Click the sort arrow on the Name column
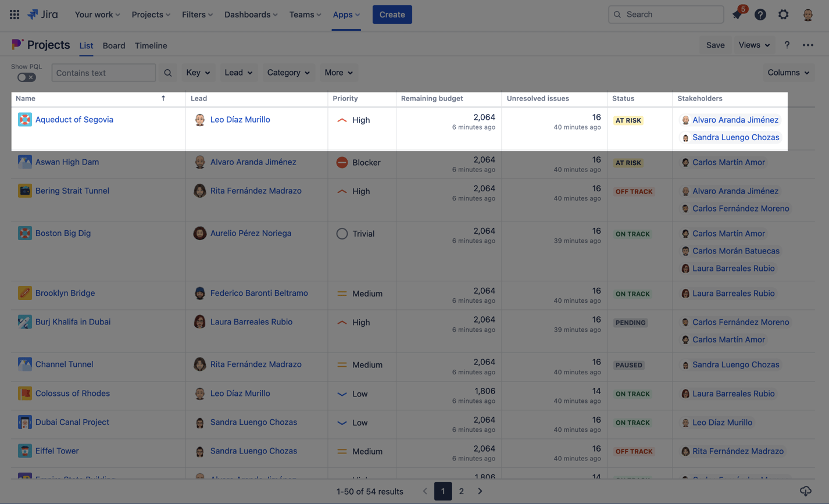The height and width of the screenshot is (504, 829). pos(163,98)
